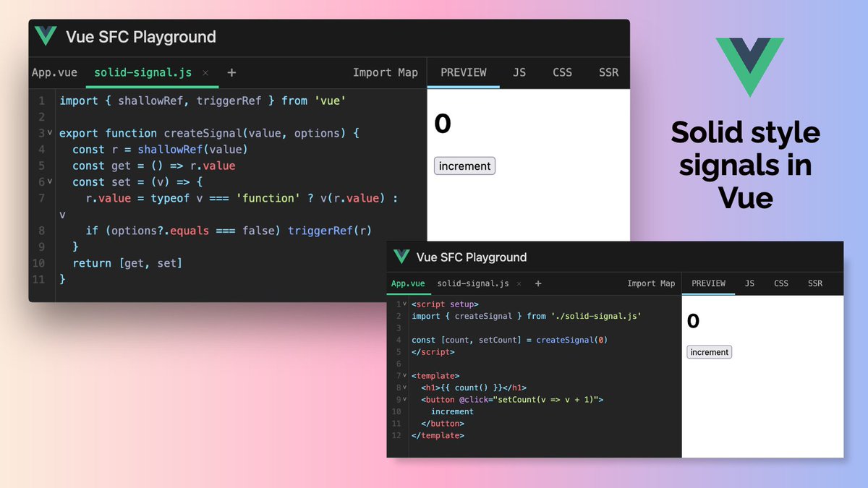The image size is (868, 488).
Task: Switch to PREVIEW tab in top playground
Action: coord(464,72)
